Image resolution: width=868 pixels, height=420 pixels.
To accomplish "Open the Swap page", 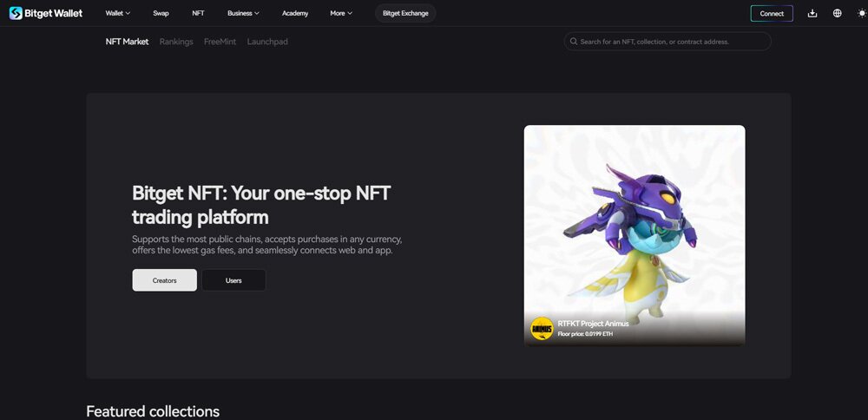I will tap(161, 13).
